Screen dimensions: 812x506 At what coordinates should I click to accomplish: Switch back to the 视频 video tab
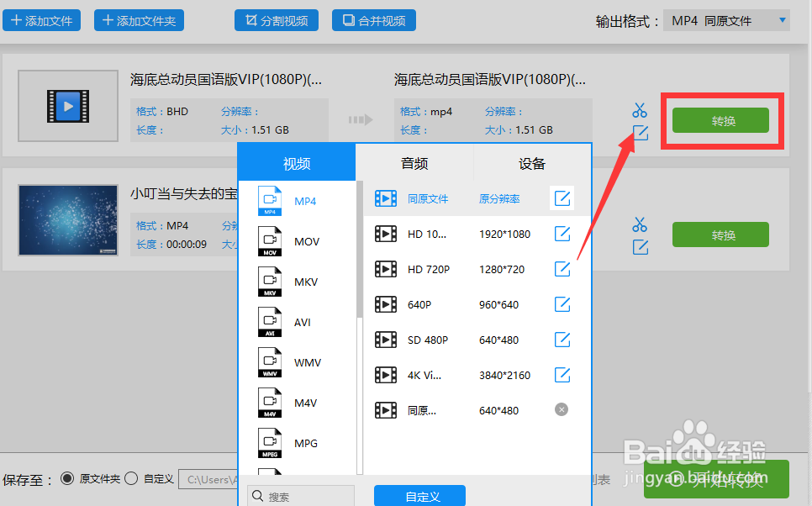pos(296,163)
